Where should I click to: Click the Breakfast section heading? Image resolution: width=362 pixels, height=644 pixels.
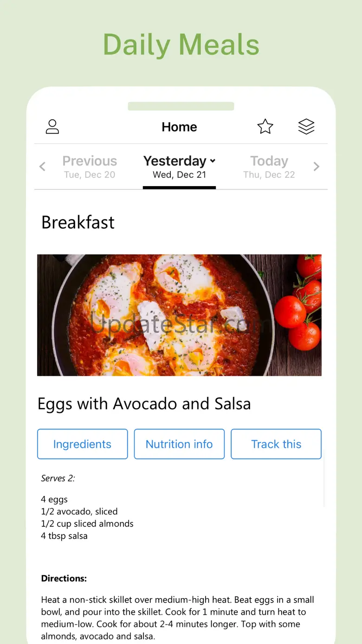[78, 222]
